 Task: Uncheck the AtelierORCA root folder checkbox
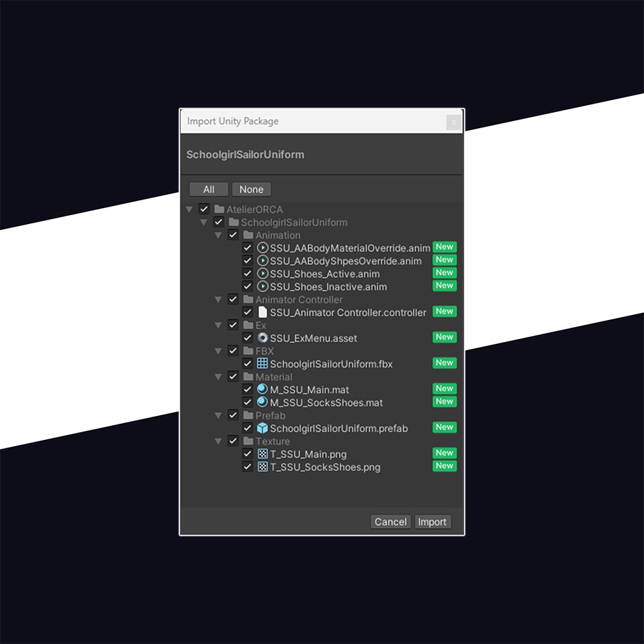[x=204, y=209]
